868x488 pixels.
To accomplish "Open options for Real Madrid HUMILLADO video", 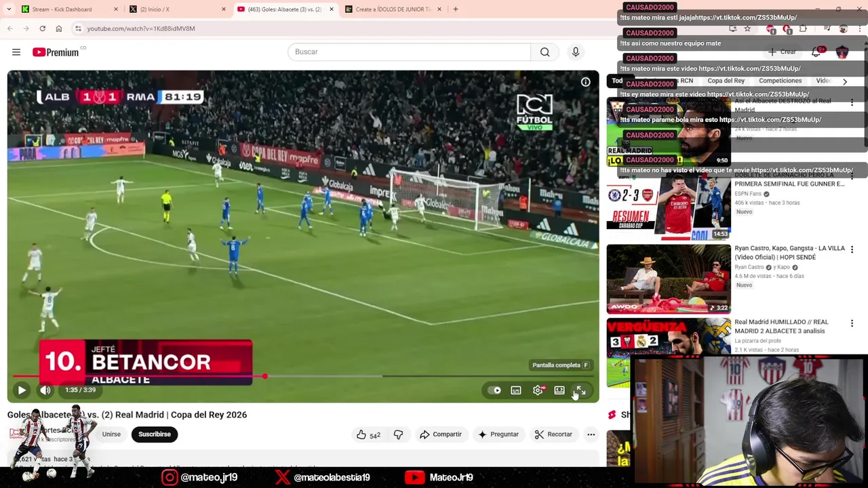I will coord(852,323).
